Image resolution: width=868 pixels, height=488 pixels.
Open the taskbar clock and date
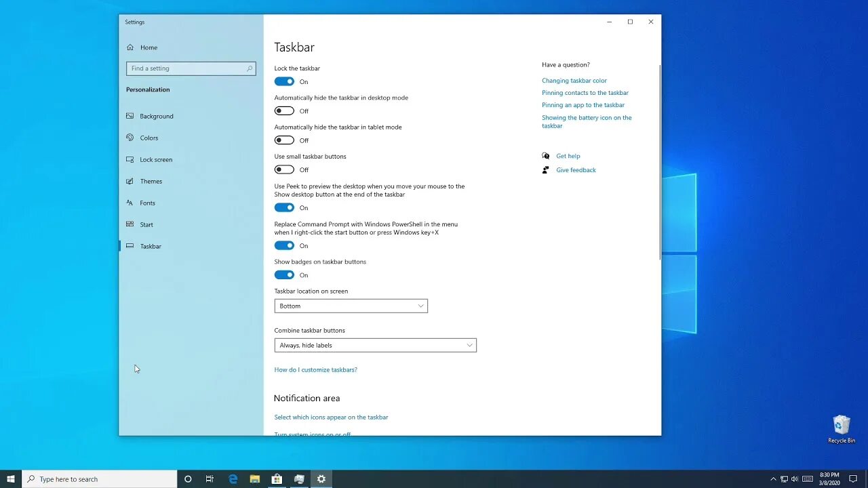(829, 479)
